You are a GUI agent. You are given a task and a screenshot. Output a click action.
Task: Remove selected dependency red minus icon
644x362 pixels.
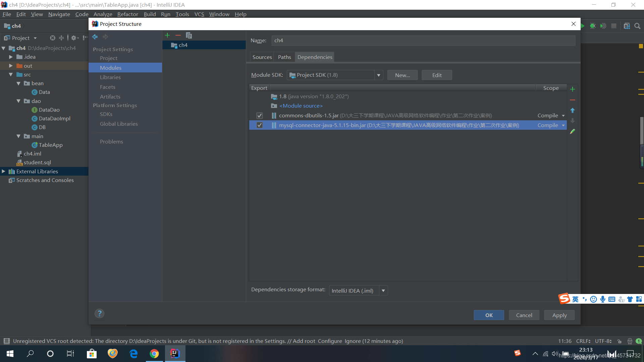tap(573, 100)
